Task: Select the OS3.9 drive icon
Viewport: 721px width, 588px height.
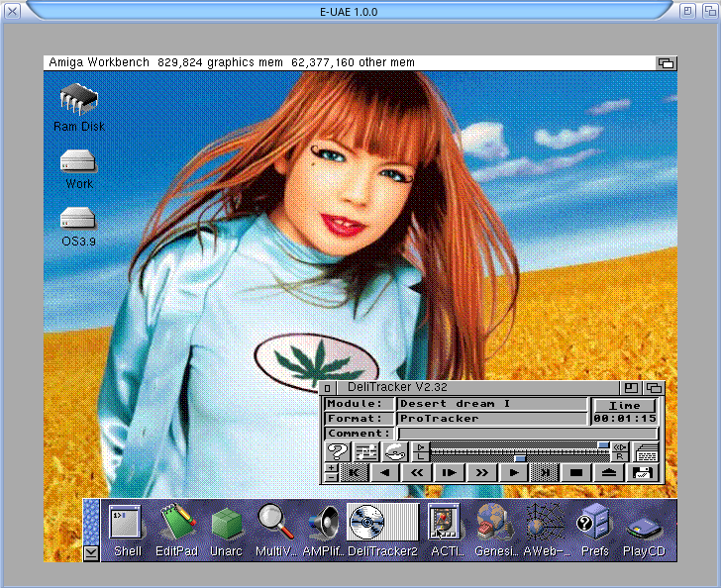Action: tap(77, 219)
